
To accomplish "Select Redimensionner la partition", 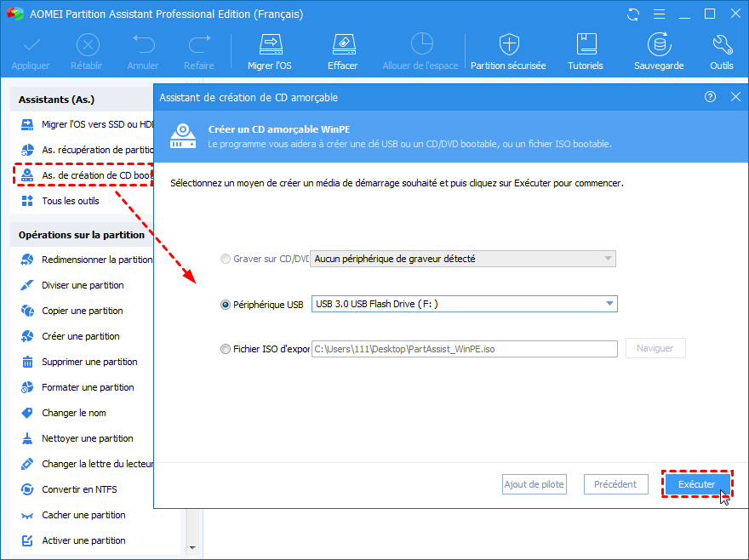I will click(87, 260).
